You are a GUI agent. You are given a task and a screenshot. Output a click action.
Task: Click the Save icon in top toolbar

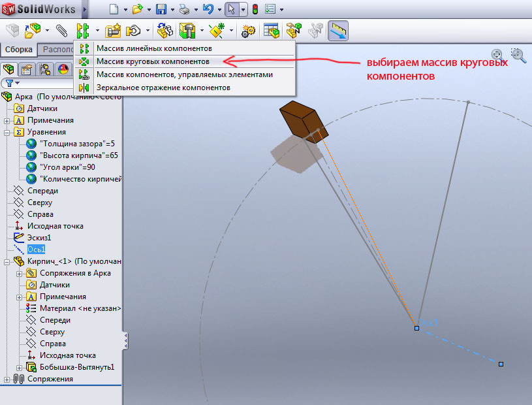161,10
